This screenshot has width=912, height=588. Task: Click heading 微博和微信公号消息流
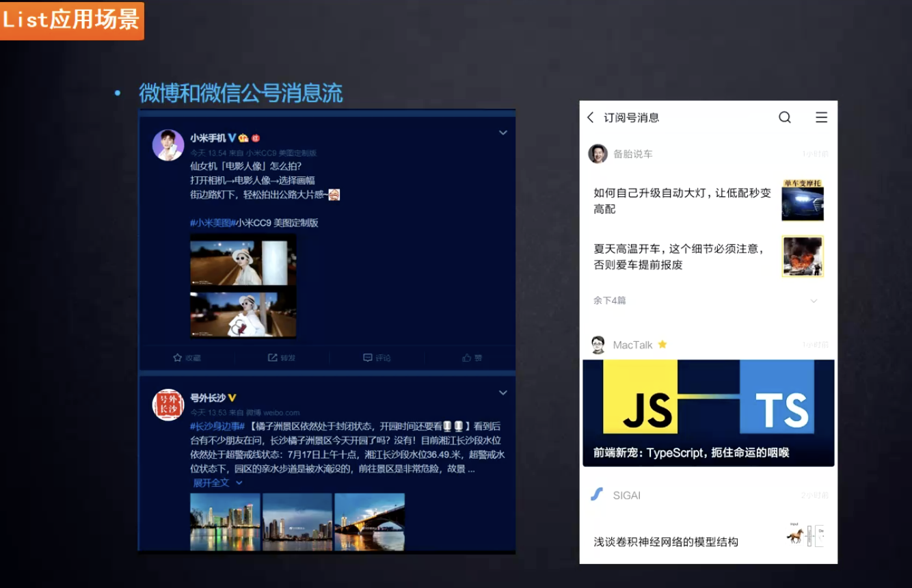coord(241,92)
